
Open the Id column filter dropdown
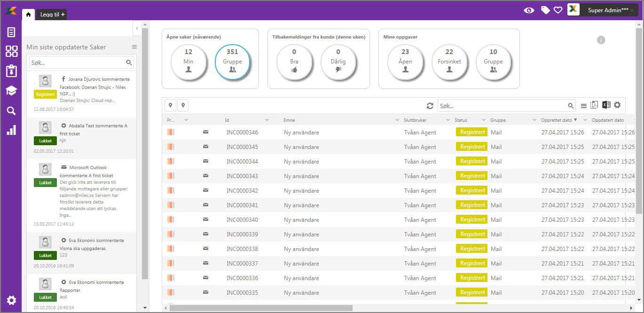click(x=267, y=120)
